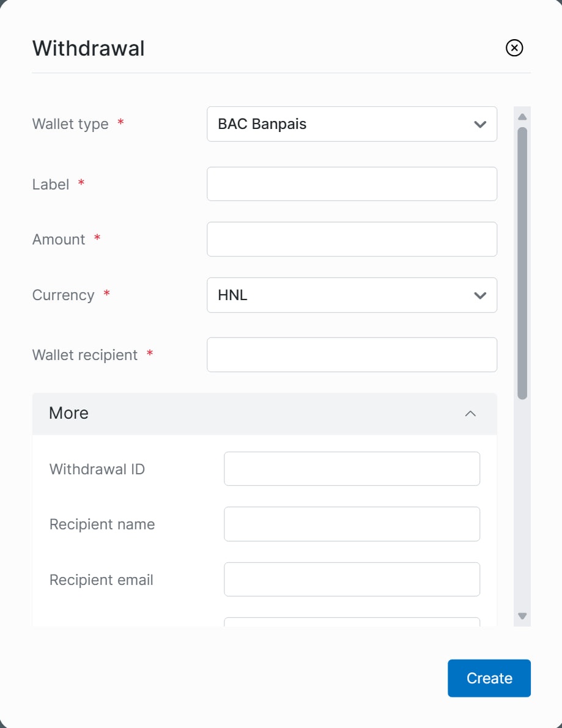Focus the Amount input box

coord(352,239)
